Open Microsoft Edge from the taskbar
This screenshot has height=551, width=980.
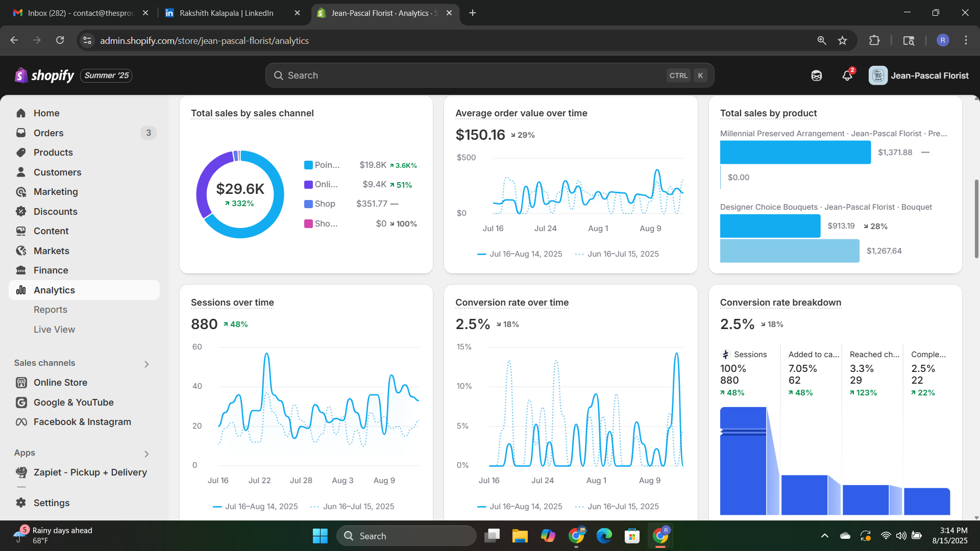[604, 536]
